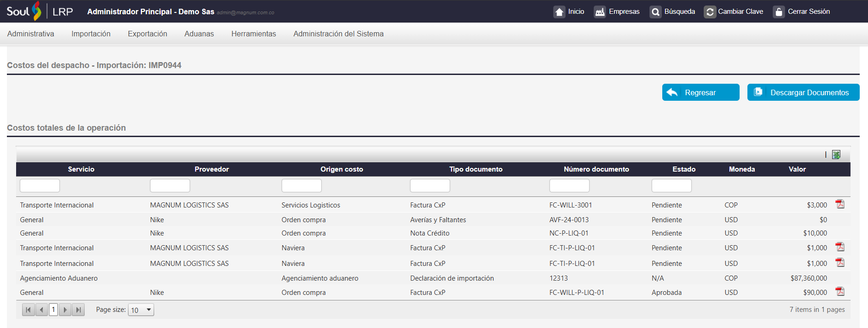
Task: Focus the Proveedor filter field
Action: tap(170, 185)
